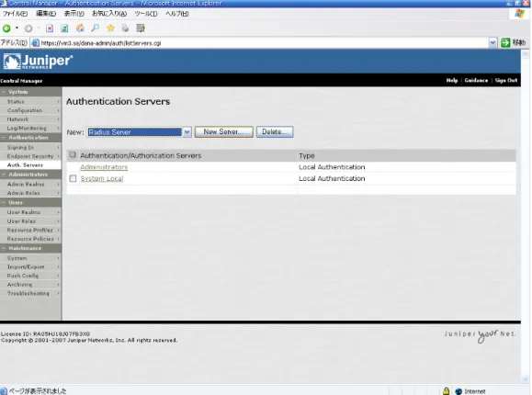Collapse the Users sidebar section
This screenshot has width=532, height=395.
coord(4,203)
